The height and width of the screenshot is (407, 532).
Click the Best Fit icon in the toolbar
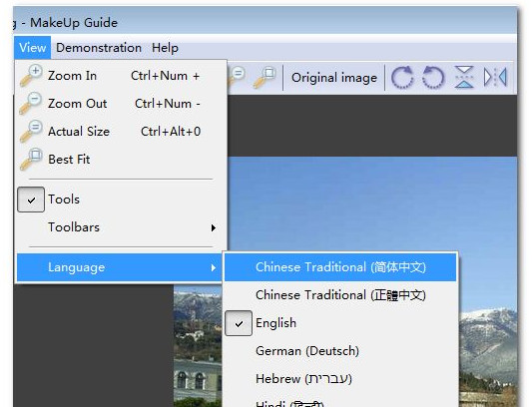[x=265, y=77]
